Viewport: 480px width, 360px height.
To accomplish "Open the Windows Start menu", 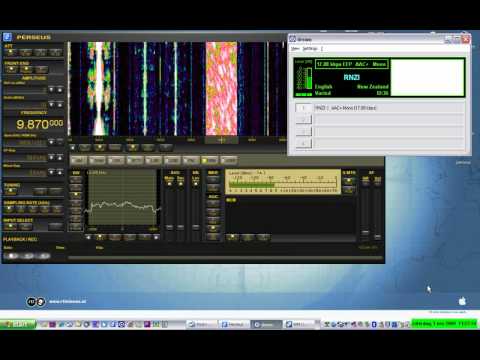I will (18, 324).
